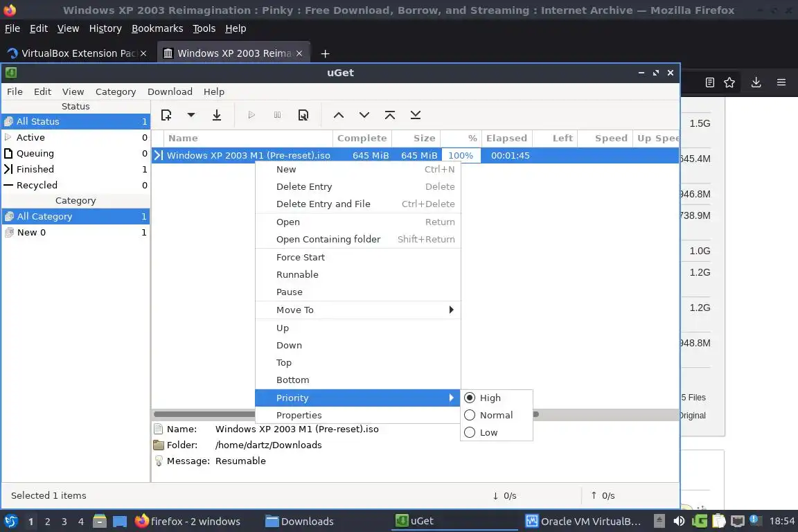798x532 pixels.
Task: Click the Pause toolbar icon
Action: click(x=277, y=115)
